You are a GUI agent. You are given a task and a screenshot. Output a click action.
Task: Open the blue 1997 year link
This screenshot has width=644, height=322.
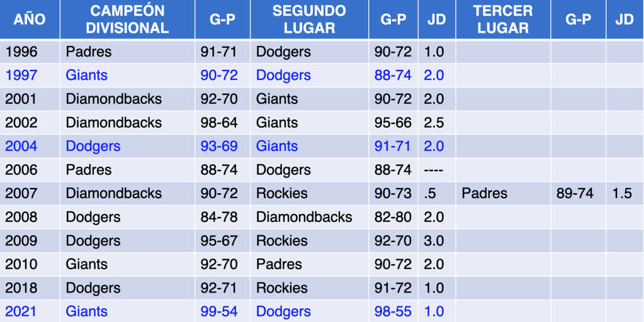(x=21, y=75)
